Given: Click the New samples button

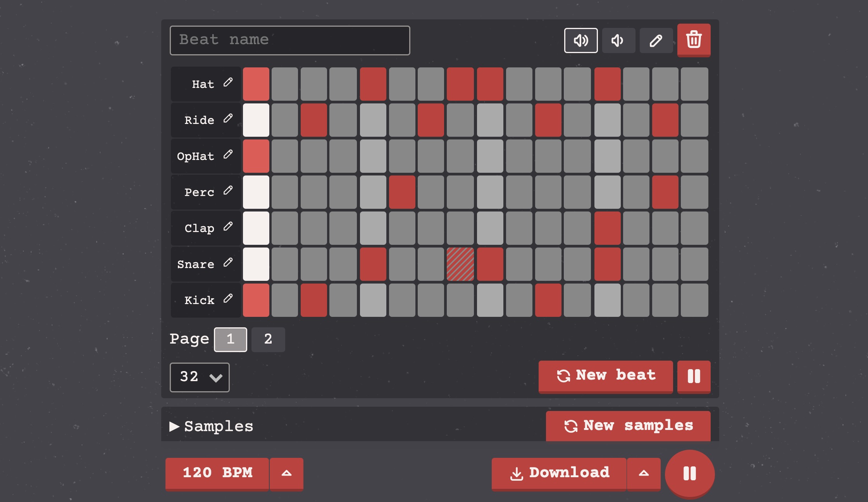Looking at the screenshot, I should (628, 426).
